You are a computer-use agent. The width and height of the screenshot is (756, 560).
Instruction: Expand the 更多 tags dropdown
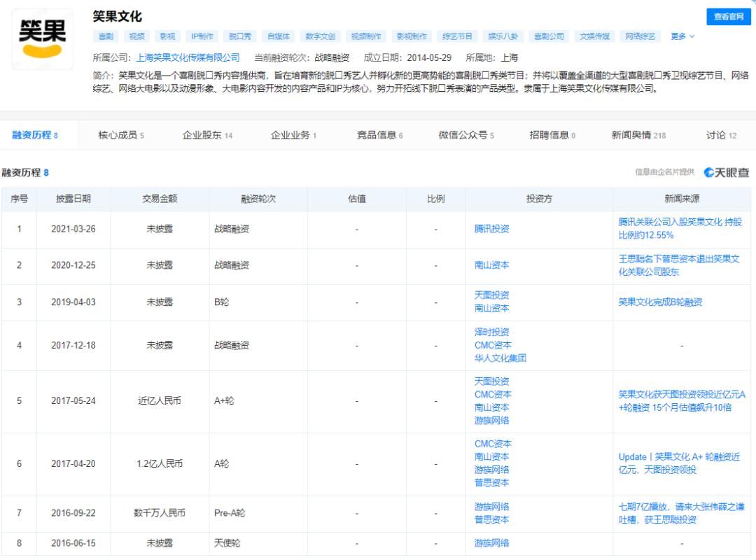pyautogui.click(x=682, y=36)
